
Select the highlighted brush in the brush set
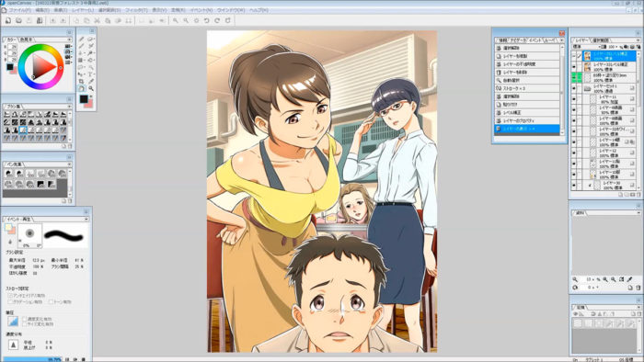point(23,130)
